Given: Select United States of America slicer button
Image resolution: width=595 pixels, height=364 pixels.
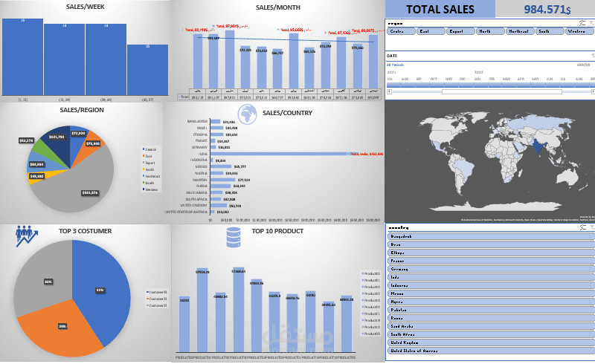Looking at the screenshot, I should 491,351.
